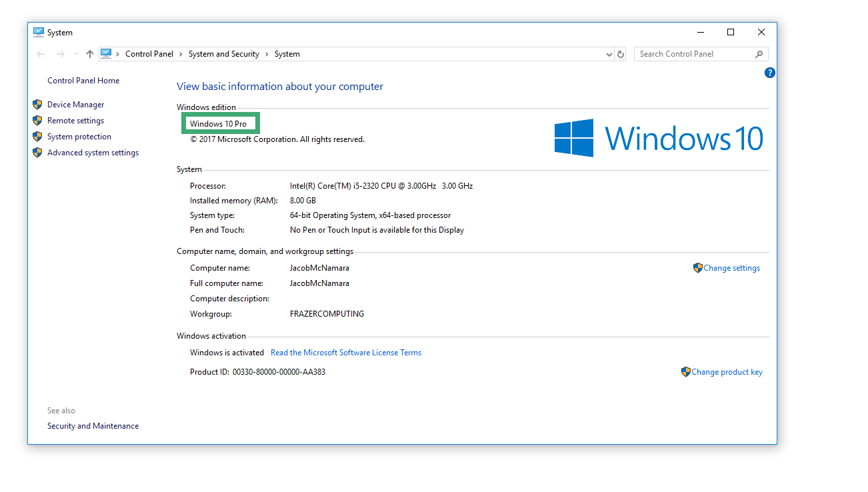
Task: Select System and Security in the breadcrumb
Action: coord(224,54)
